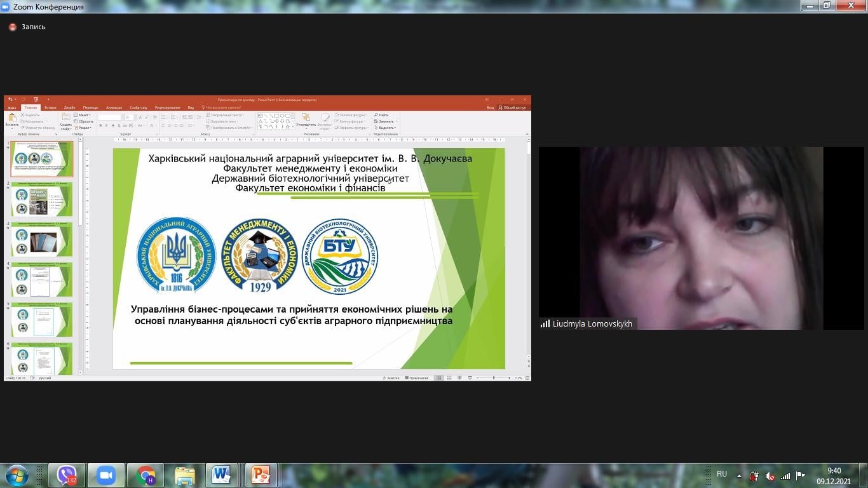
Task: Click the Share (Общий доступ) button
Action: pos(513,108)
